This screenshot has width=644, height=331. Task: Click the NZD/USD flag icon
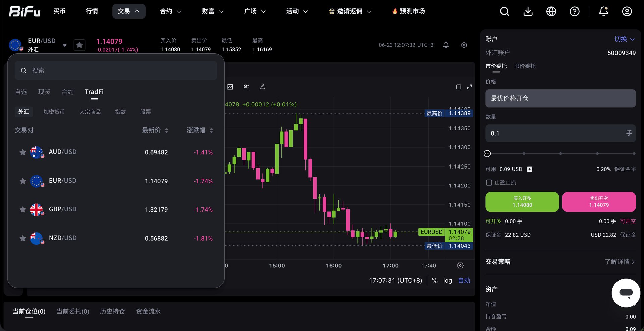37,238
